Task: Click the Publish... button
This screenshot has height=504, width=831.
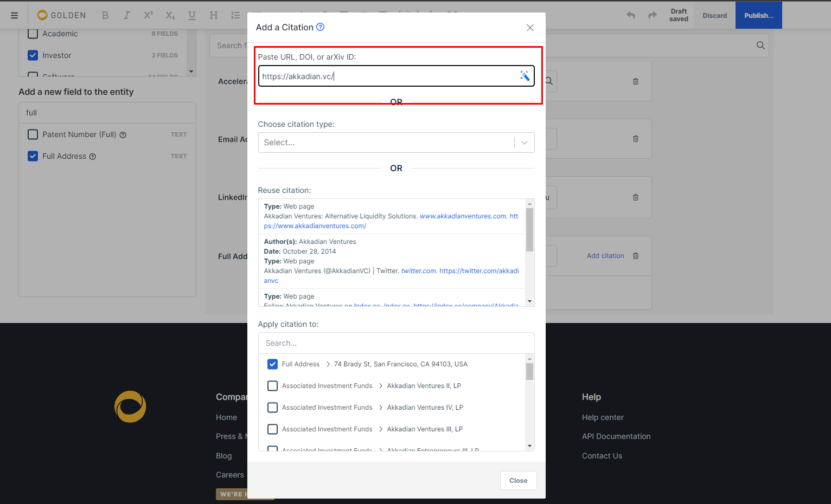Action: 759,15
